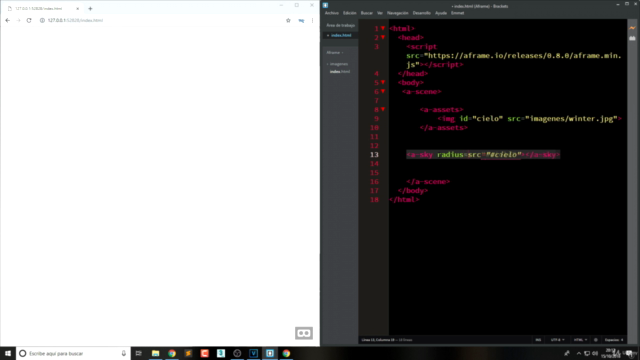The image size is (640, 360).
Task: Open the Emmet menu
Action: (x=458, y=13)
